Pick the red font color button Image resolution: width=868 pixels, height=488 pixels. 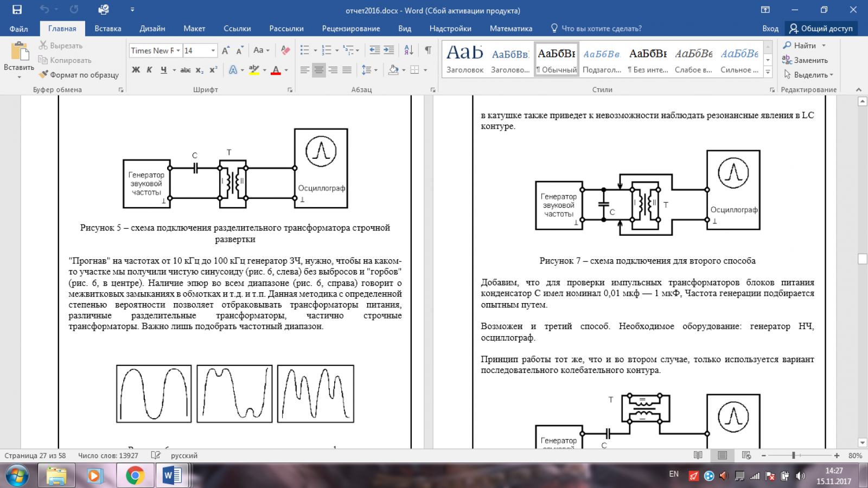click(x=276, y=70)
